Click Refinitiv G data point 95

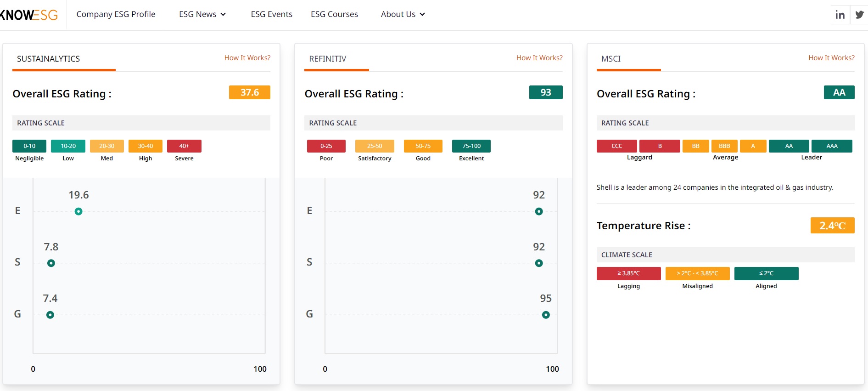[x=546, y=315]
